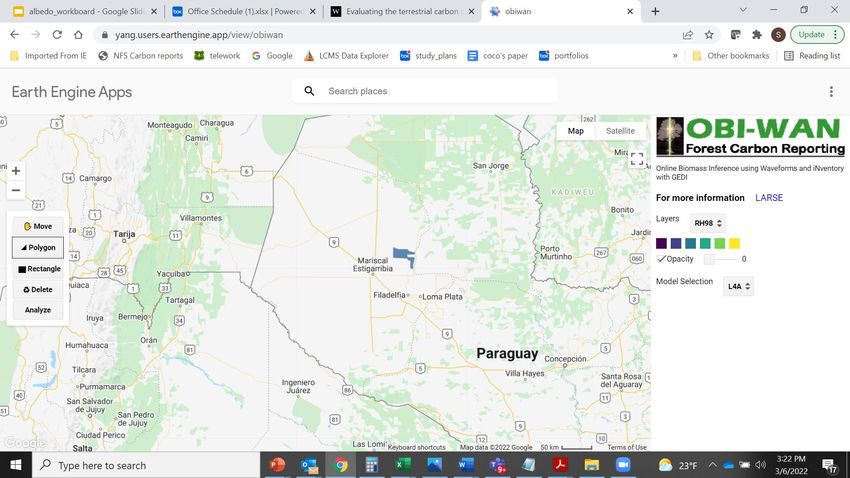Open Chrome profile avatar S
Screen dimensions: 850x478
(778, 35)
